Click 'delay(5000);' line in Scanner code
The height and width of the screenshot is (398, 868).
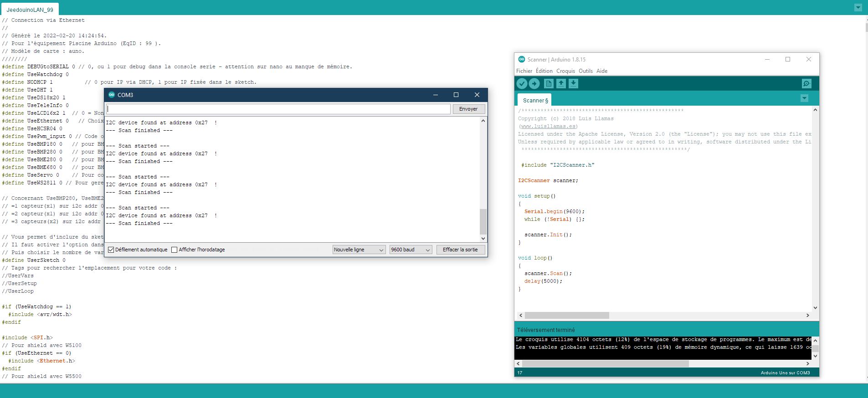[x=543, y=281]
